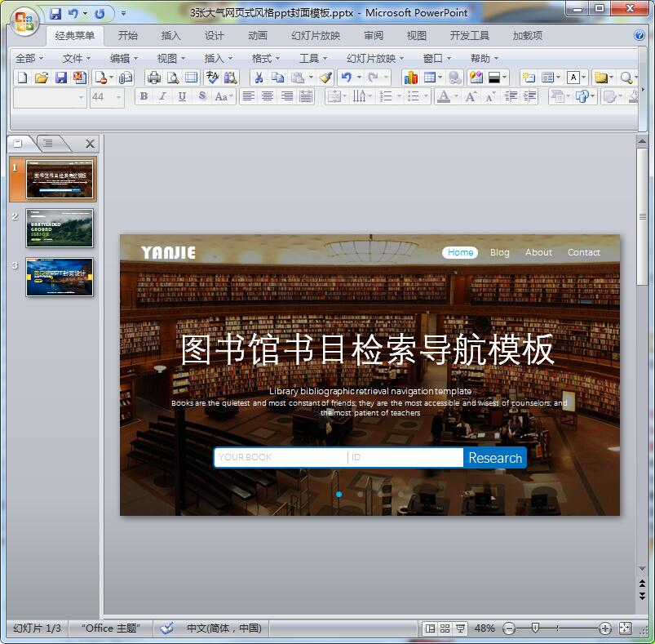Insert a new slide
Image resolution: width=655 pixels, height=644 pixels.
(x=529, y=78)
